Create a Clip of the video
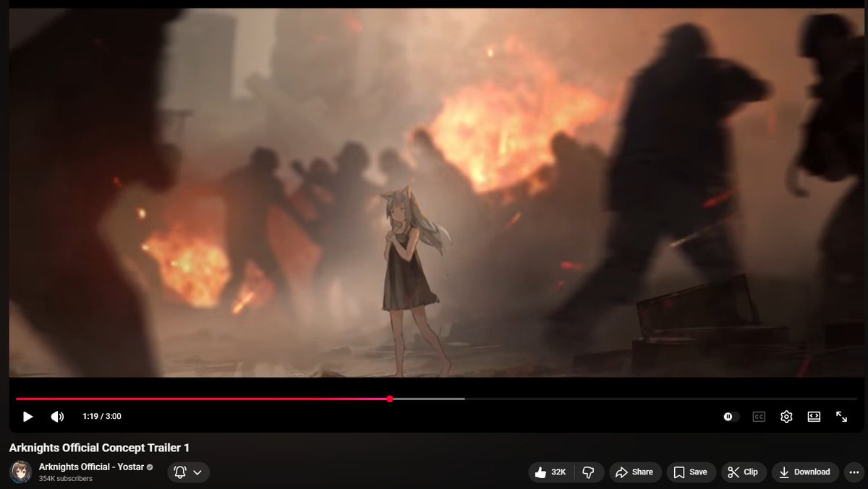 [x=744, y=472]
